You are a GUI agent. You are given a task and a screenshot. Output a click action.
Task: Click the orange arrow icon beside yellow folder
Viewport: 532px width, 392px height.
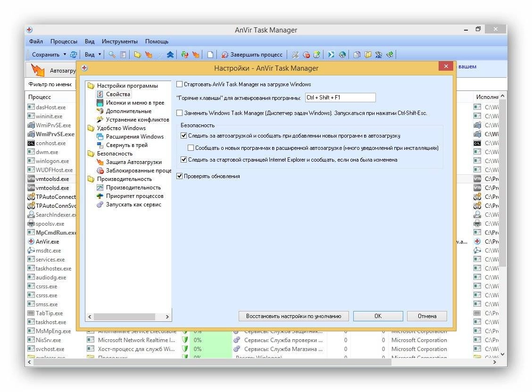149,55
